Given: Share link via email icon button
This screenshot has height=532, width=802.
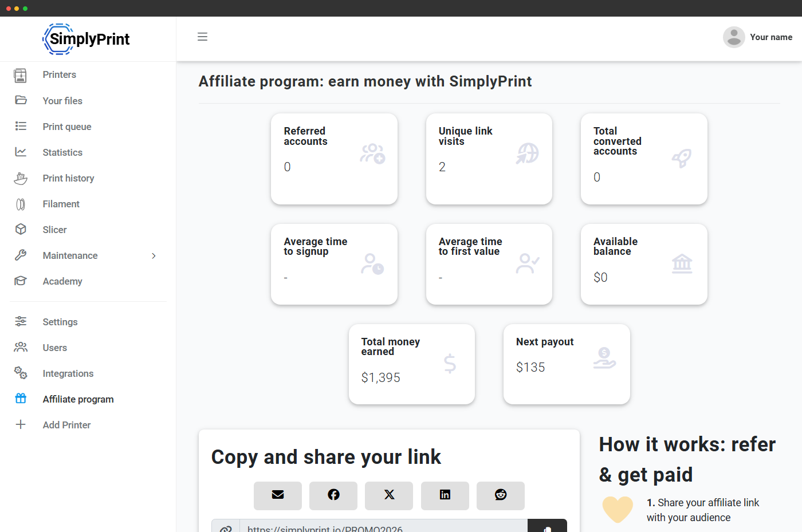Looking at the screenshot, I should (278, 495).
